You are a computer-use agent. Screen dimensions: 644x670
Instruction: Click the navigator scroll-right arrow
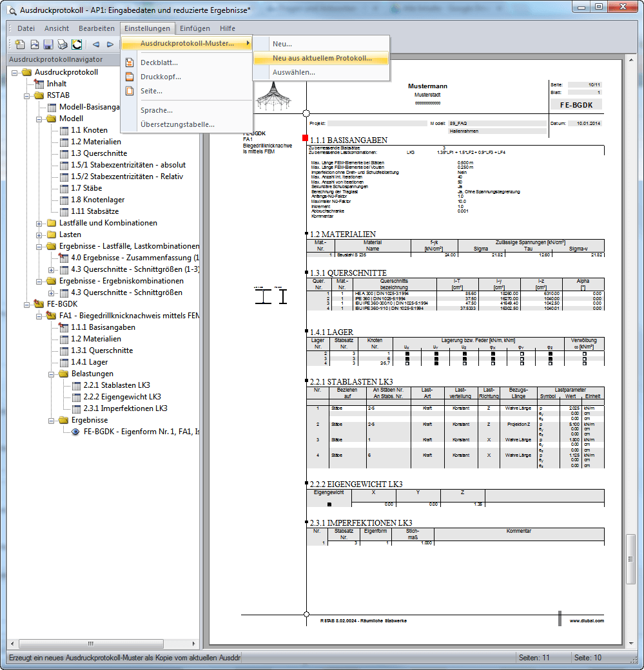click(193, 644)
